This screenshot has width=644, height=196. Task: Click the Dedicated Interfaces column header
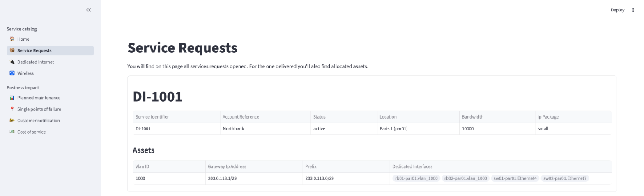pos(500,166)
